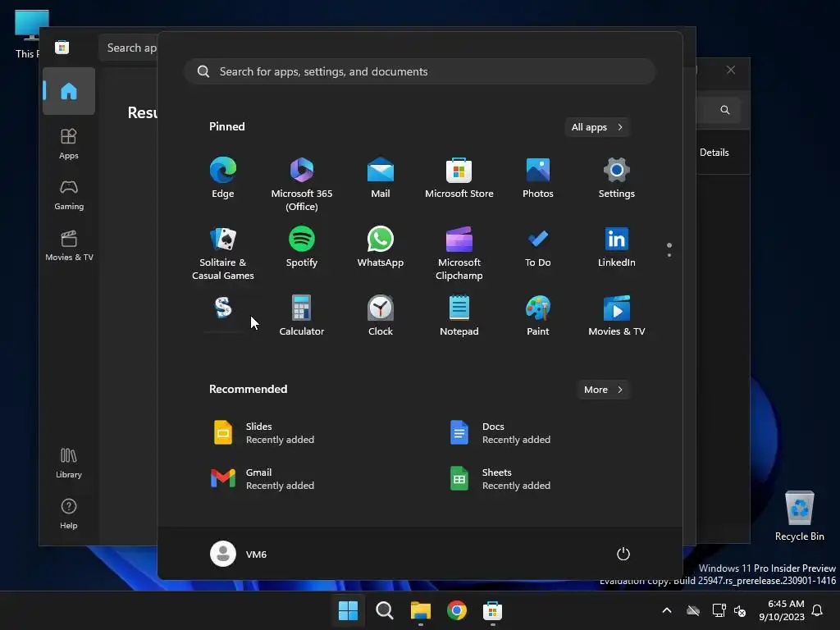This screenshot has height=630, width=840.
Task: Open Movies & TV in Store sidebar
Action: (x=69, y=246)
